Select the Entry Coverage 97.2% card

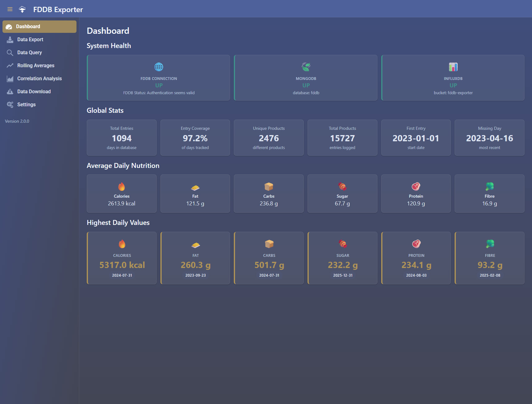click(x=195, y=138)
